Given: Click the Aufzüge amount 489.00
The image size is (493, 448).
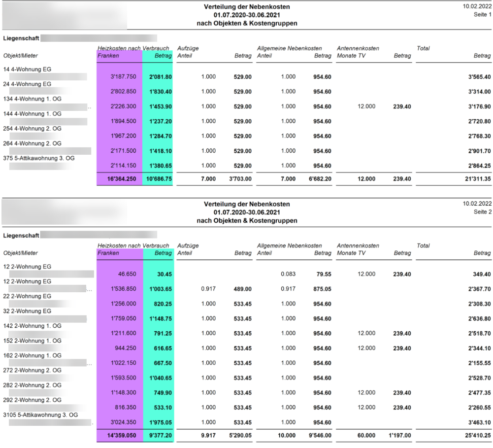Looking at the screenshot, I should pos(242,289).
